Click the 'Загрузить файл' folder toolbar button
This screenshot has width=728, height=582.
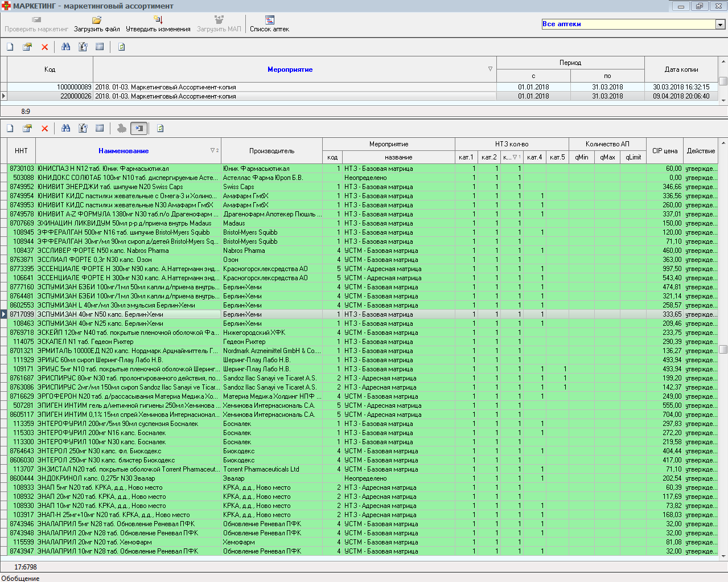97,24
